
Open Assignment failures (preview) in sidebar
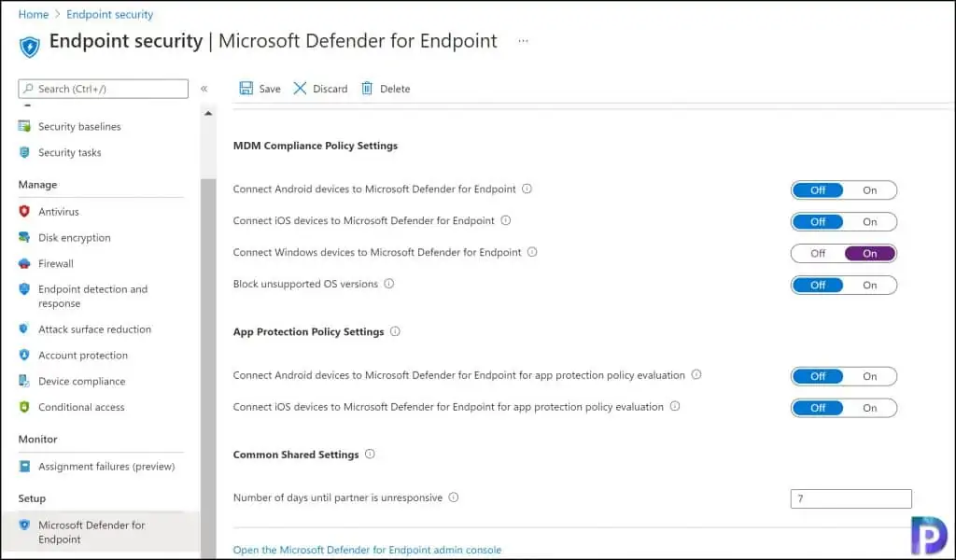pyautogui.click(x=106, y=466)
